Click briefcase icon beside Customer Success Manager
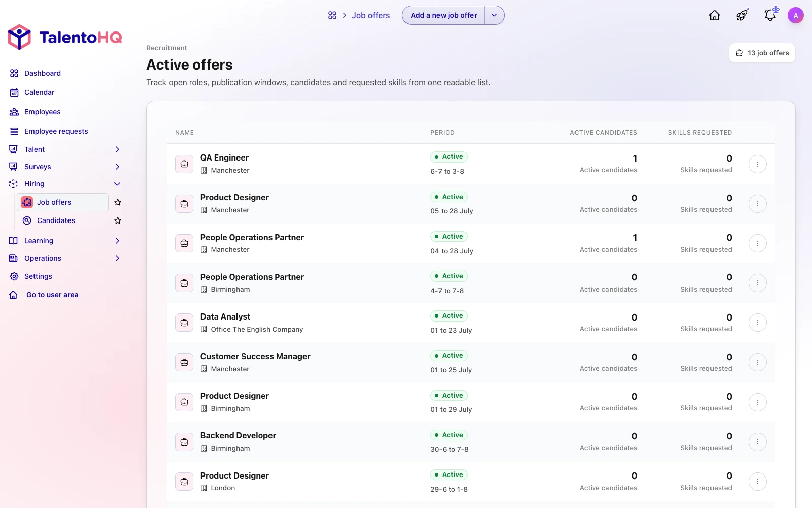 click(184, 362)
